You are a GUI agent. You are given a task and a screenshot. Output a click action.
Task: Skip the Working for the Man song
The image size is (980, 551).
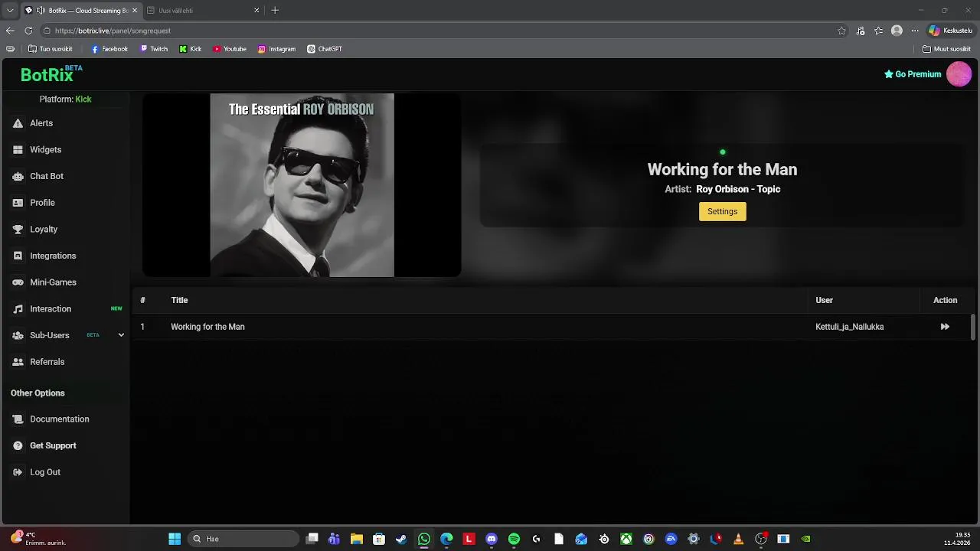pos(945,327)
